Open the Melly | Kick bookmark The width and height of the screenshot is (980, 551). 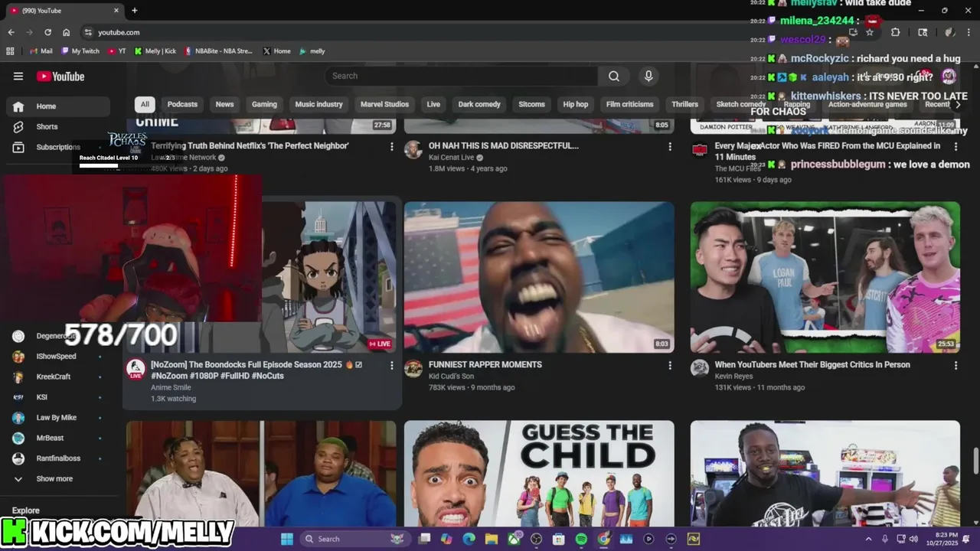pos(155,51)
